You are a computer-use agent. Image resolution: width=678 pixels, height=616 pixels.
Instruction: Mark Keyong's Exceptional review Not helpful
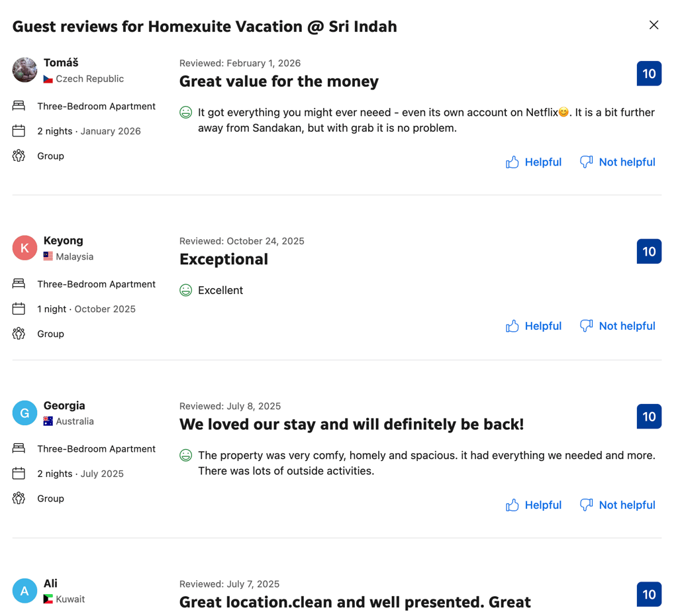[x=618, y=326]
